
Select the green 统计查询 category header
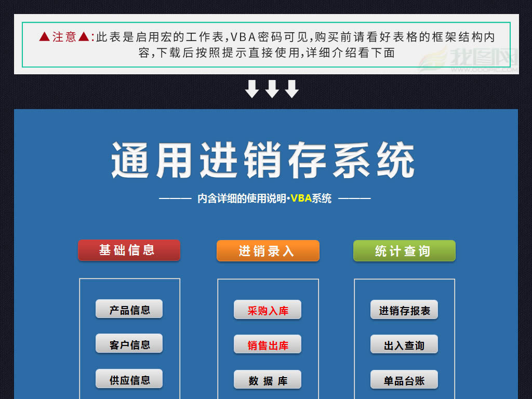click(404, 250)
